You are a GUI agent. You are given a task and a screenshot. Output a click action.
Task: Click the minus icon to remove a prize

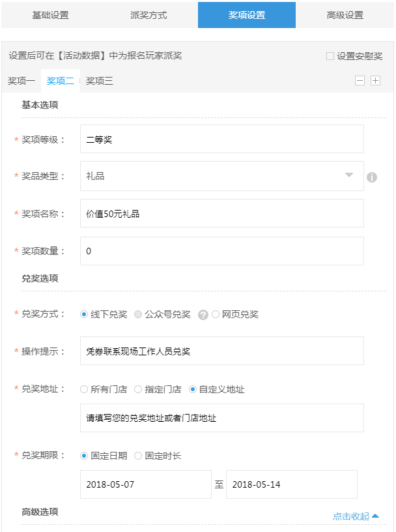pos(360,81)
